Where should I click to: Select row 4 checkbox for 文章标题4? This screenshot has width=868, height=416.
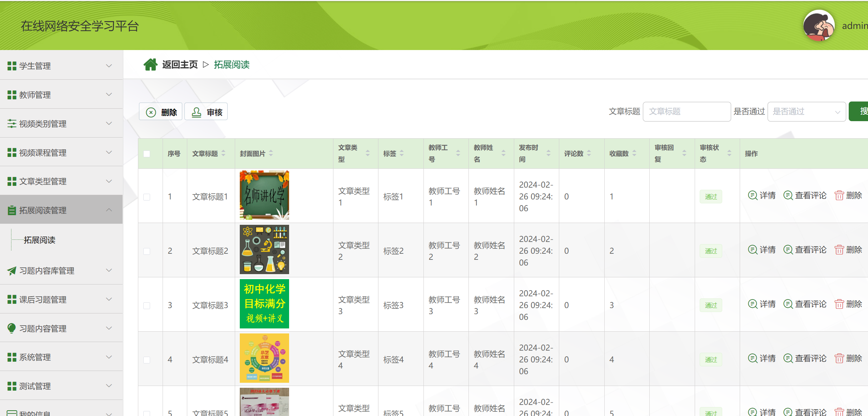[x=147, y=360]
